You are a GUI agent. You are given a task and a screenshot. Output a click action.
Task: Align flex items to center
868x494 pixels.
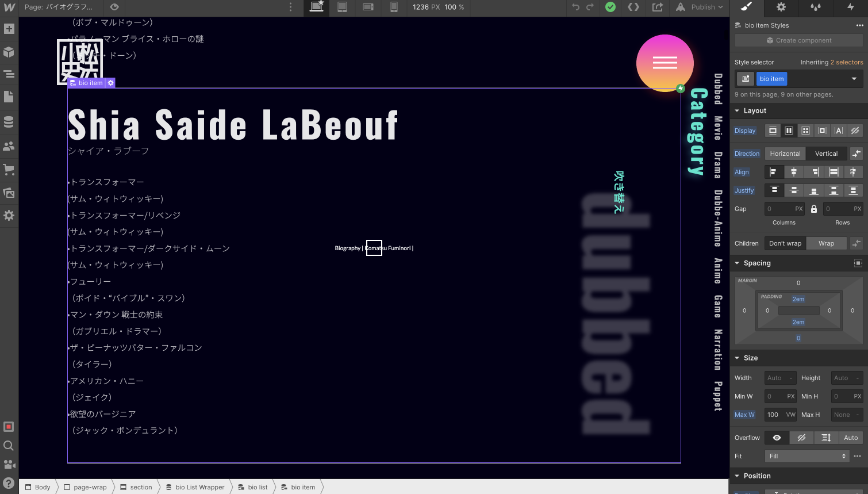794,172
